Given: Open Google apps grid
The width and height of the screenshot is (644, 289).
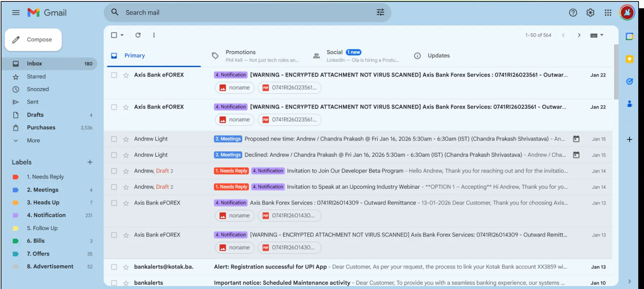Looking at the screenshot, I should 608,13.
